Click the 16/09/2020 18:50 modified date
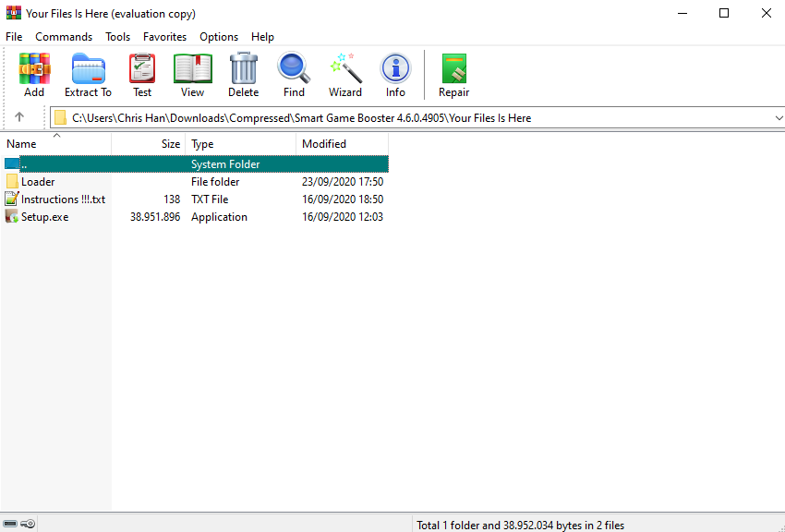 343,199
